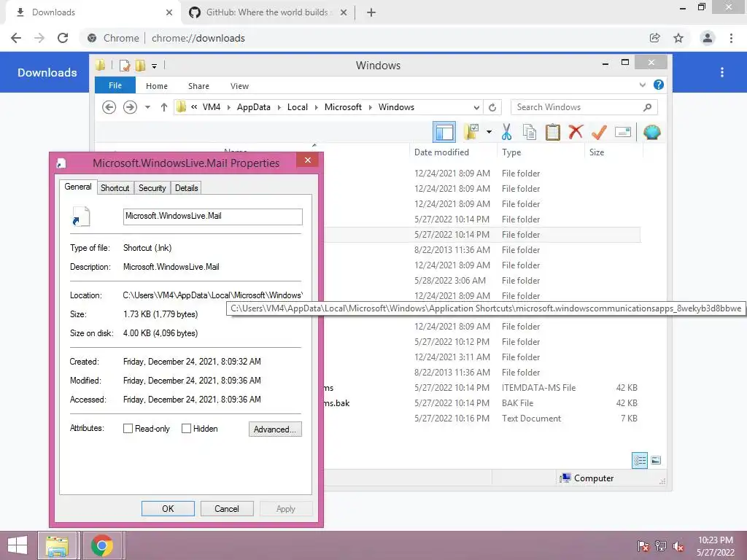Click the muted volume tray icon
747x560 pixels.
click(678, 546)
